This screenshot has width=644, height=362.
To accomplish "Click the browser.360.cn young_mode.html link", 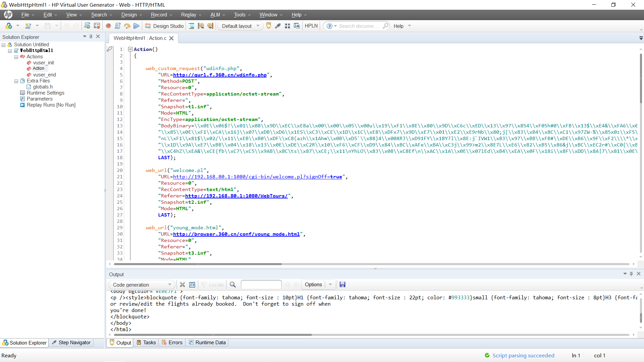I will pyautogui.click(x=236, y=234).
